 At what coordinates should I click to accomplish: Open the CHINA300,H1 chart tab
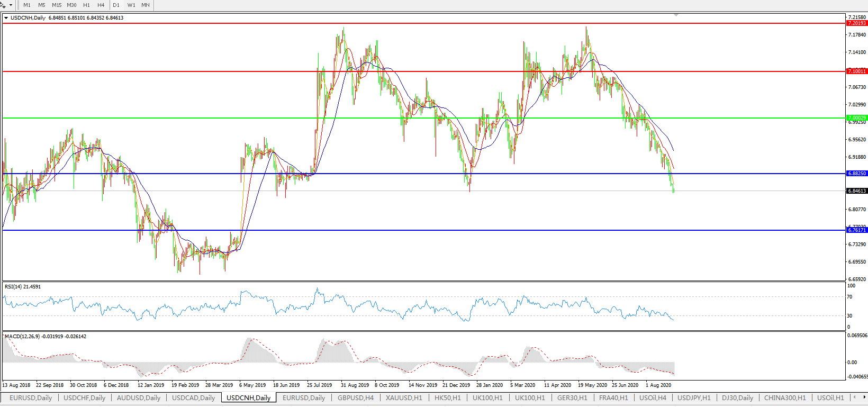click(x=785, y=398)
